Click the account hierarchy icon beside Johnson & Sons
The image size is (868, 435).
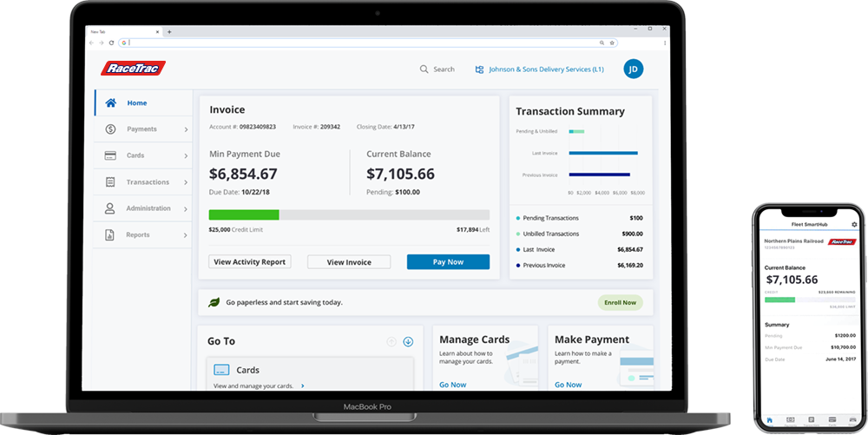479,69
